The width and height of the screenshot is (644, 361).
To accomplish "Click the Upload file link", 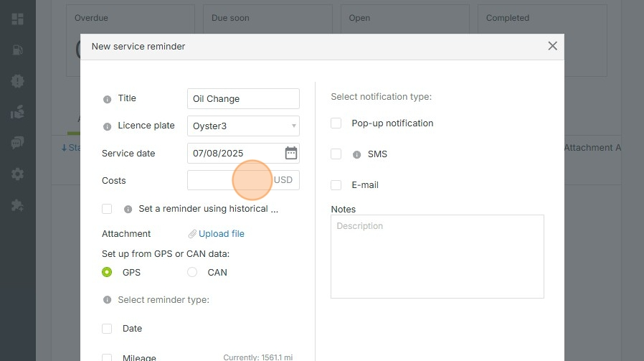I will [x=222, y=233].
